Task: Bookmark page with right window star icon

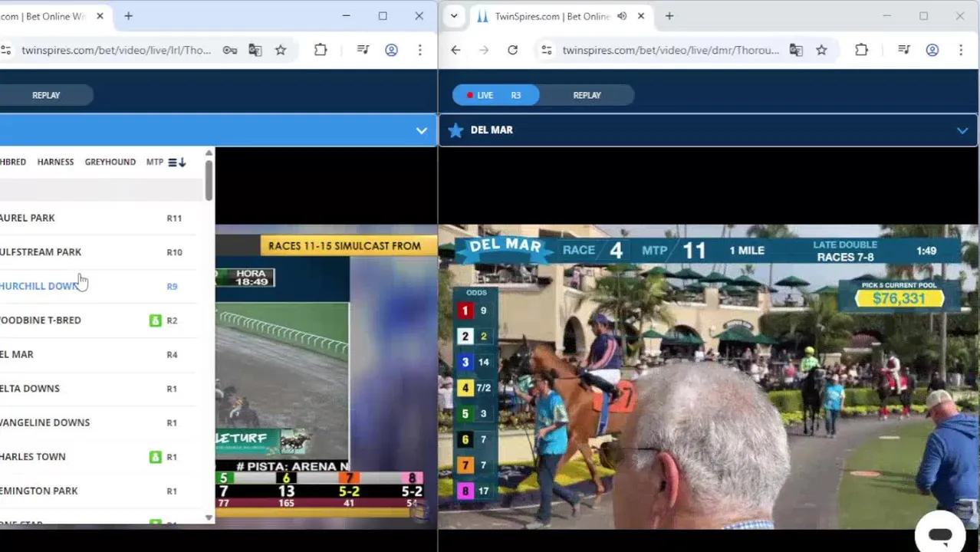Action: point(821,50)
